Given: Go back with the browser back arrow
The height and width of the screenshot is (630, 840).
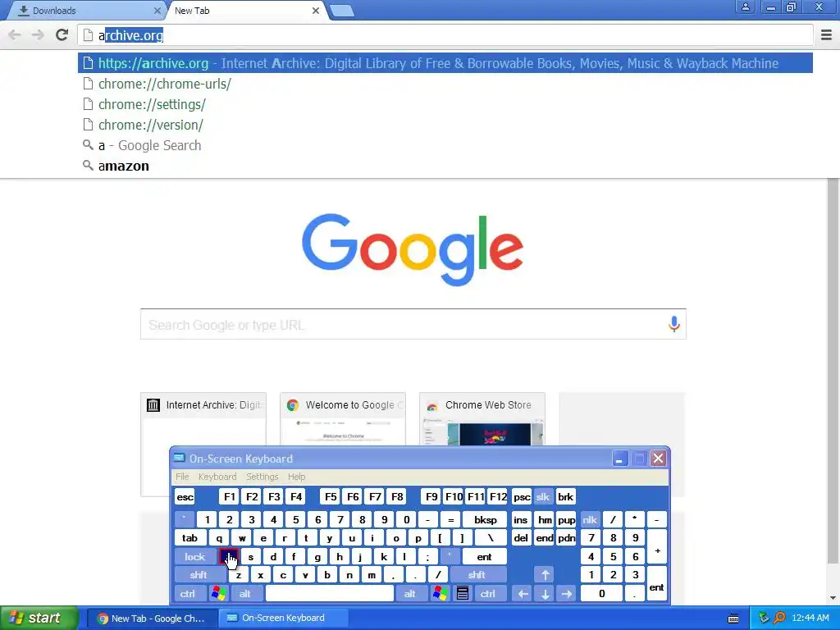Looking at the screenshot, I should (x=15, y=35).
